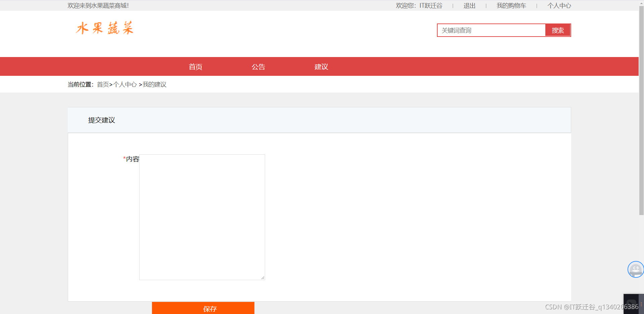Click 个人中心 in the breadcrumb
Image resolution: width=644 pixels, height=314 pixels.
click(x=125, y=85)
